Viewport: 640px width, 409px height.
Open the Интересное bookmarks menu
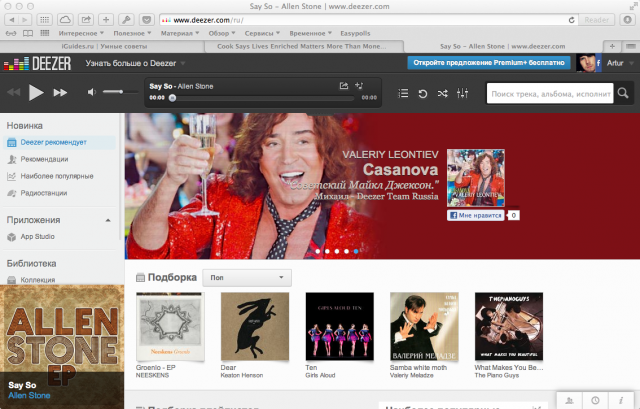point(81,33)
